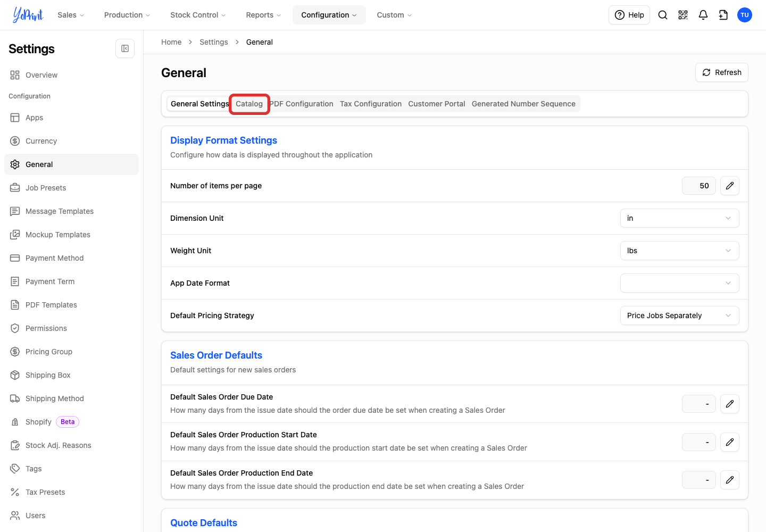Click the TU user avatar
This screenshot has width=766, height=532.
[x=745, y=15]
